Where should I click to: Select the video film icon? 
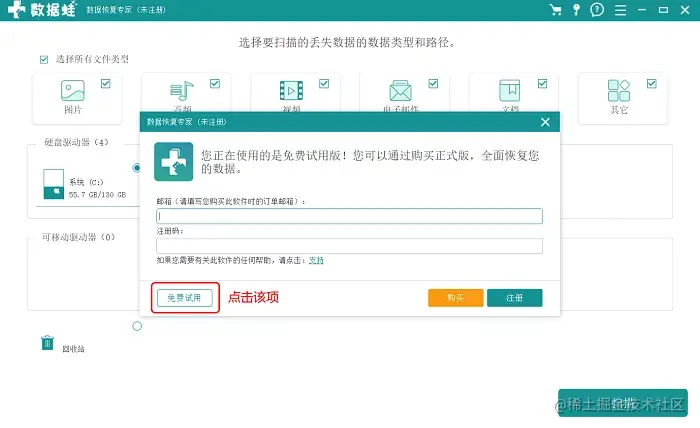point(291,91)
